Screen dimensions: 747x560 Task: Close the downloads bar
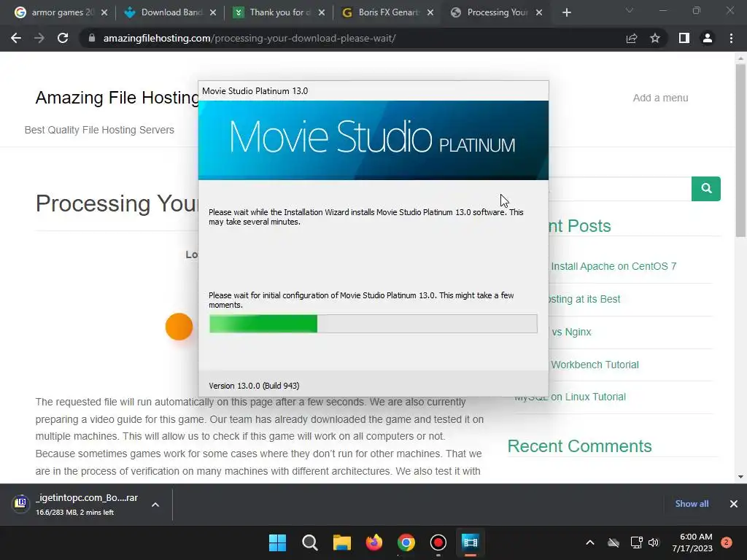(x=734, y=504)
